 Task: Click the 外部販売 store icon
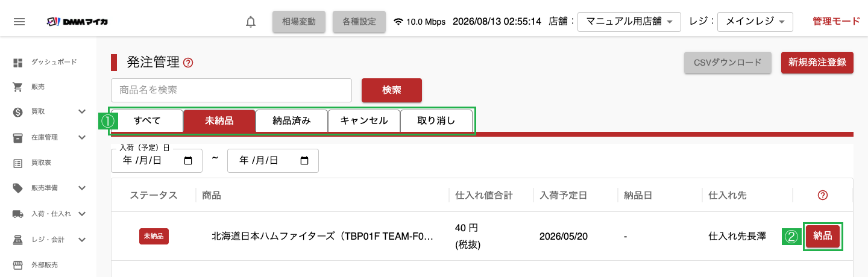tap(18, 265)
